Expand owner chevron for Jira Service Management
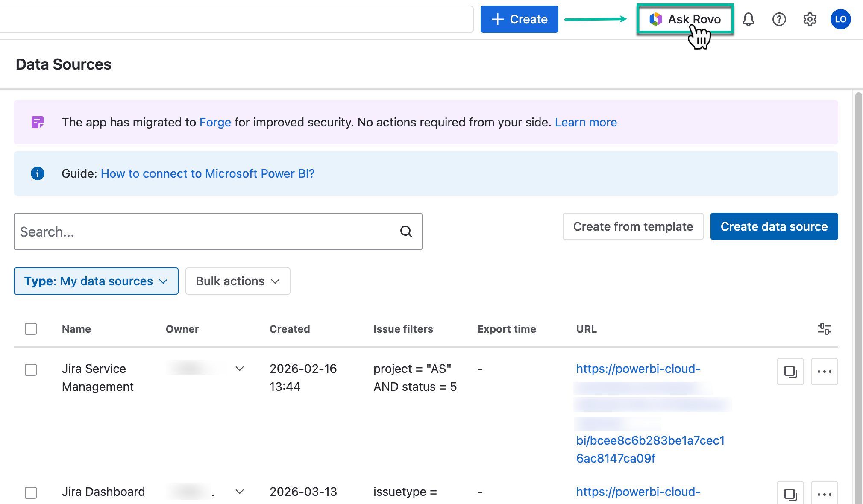This screenshot has height=504, width=863. coord(240,369)
